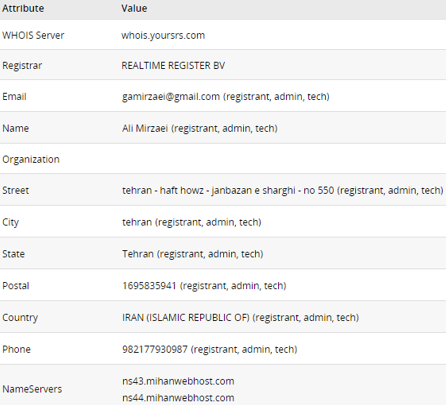The height and width of the screenshot is (405, 446).
Task: Click the Email attribute label
Action: pos(14,97)
